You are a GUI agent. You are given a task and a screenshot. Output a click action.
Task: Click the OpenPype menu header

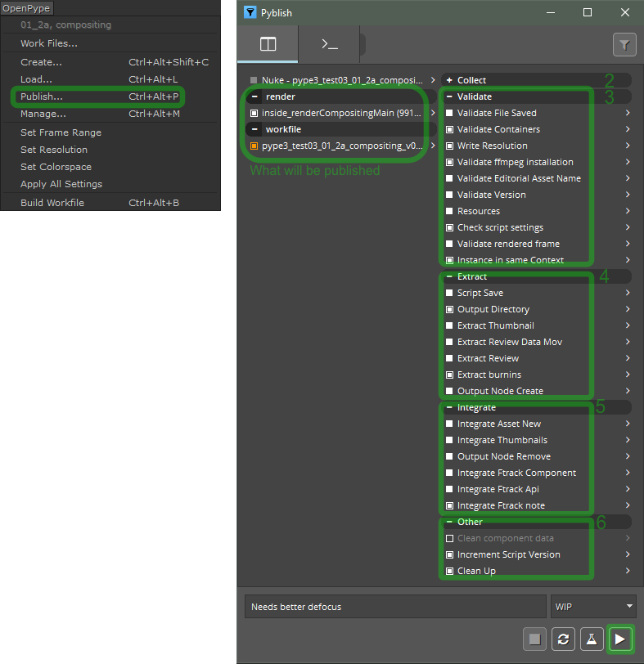pyautogui.click(x=27, y=8)
